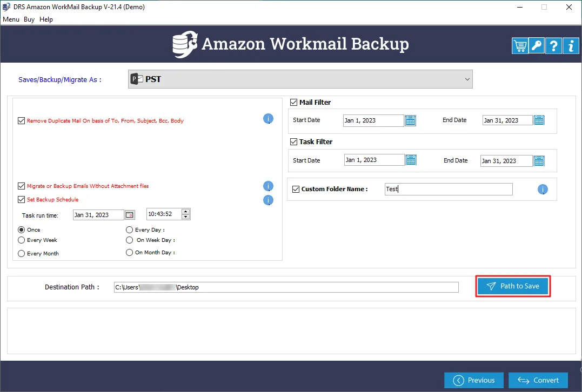Click the Task Filter Start Date field
This screenshot has width=582, height=392.
coord(374,160)
